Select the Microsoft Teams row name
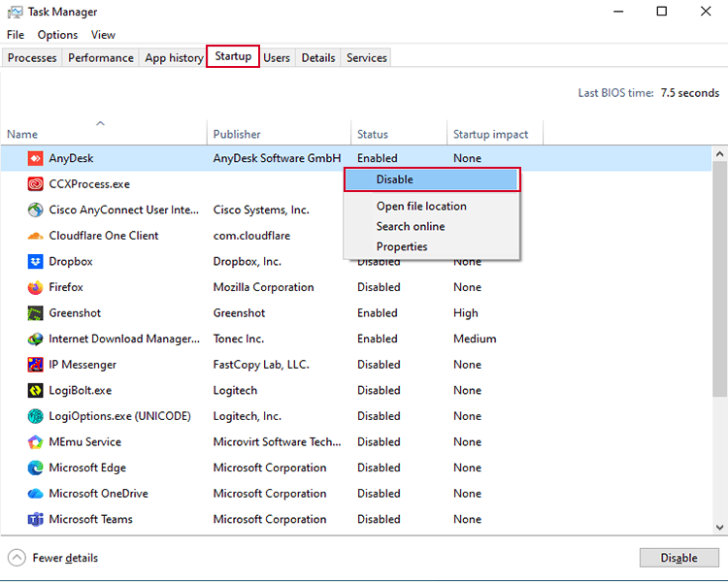The height and width of the screenshot is (582, 728). pos(90,519)
